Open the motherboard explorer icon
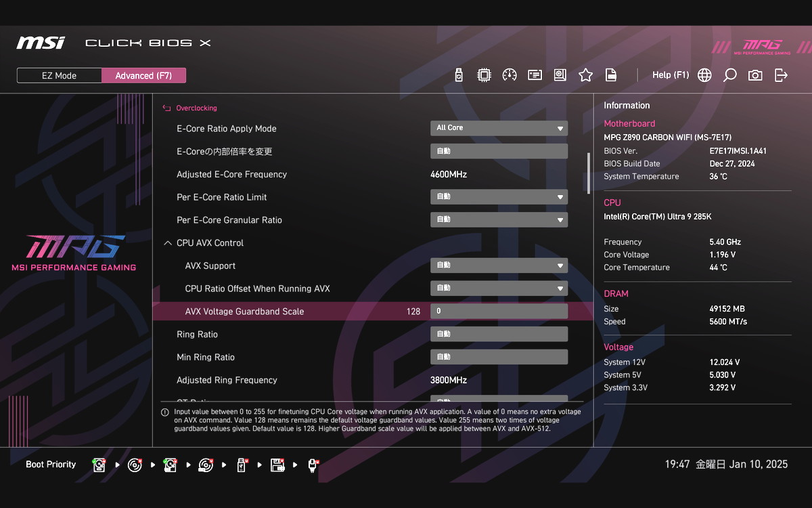This screenshot has width=812, height=508. pyautogui.click(x=560, y=75)
